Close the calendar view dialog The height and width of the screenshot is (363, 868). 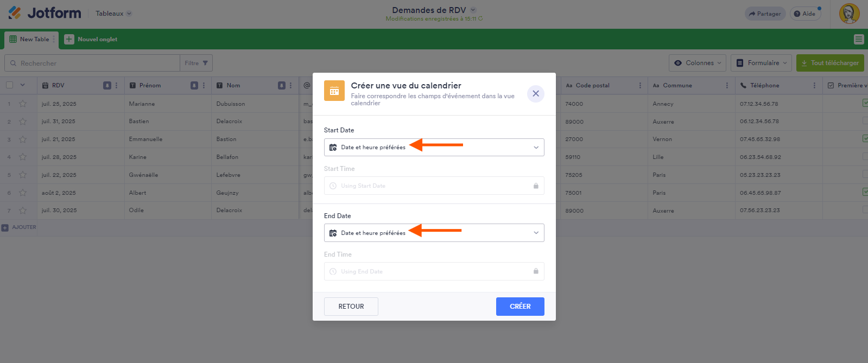pos(535,93)
